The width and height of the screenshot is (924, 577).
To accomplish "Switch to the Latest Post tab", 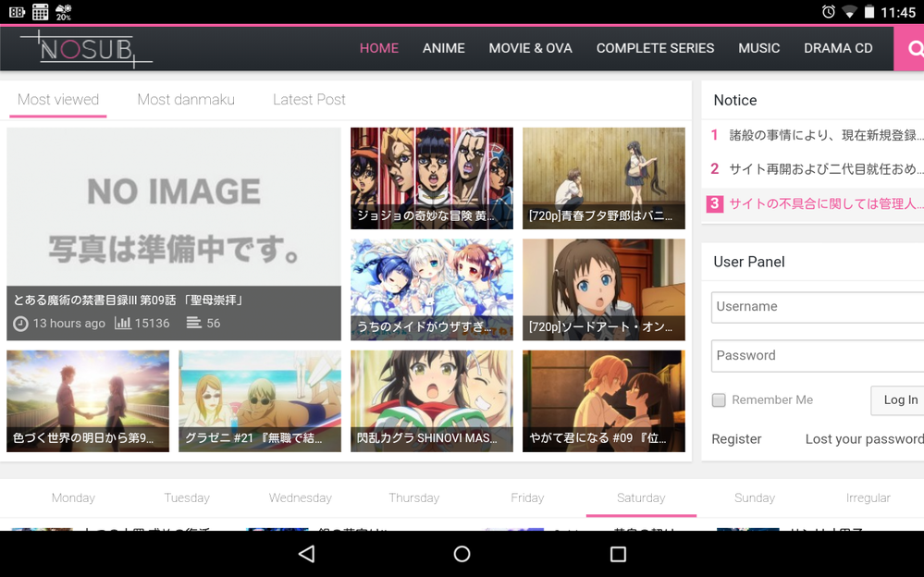I will click(x=309, y=100).
